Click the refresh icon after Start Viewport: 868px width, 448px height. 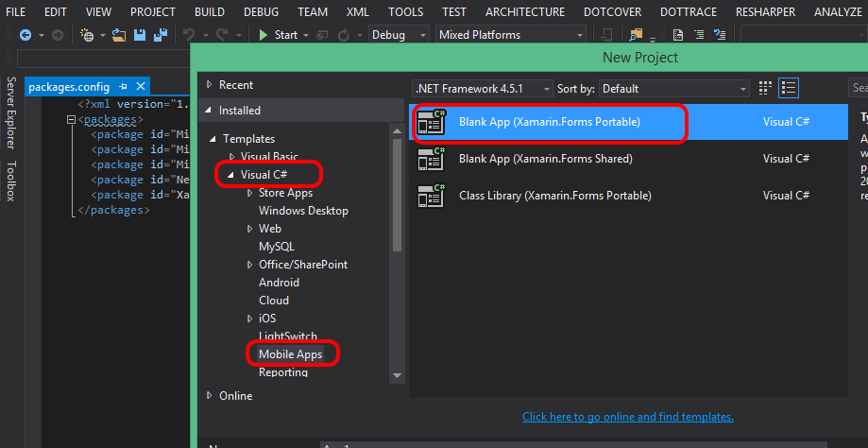(343, 35)
